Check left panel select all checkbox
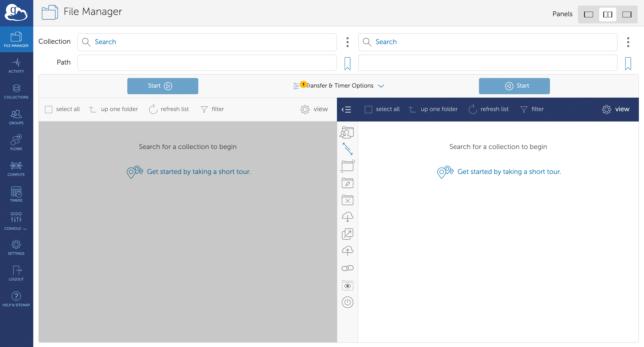The height and width of the screenshot is (347, 644). click(x=48, y=109)
